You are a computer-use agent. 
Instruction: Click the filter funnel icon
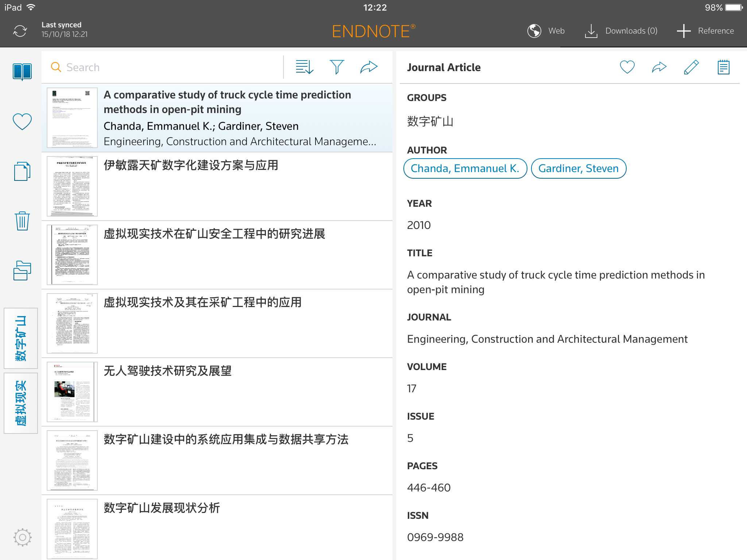(x=336, y=67)
